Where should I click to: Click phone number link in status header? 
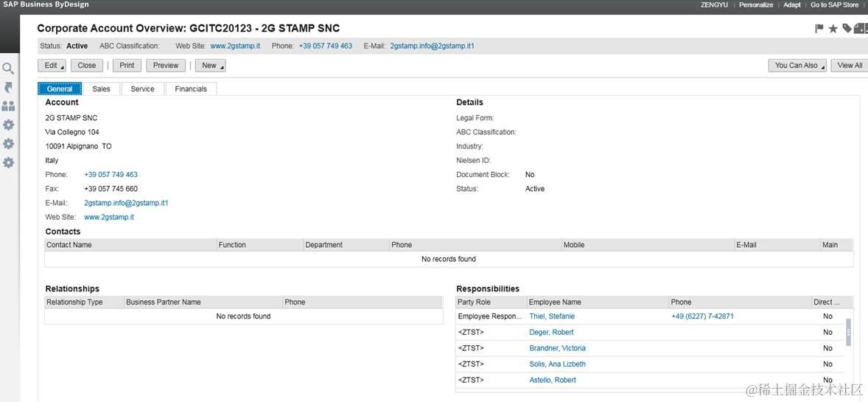(326, 46)
